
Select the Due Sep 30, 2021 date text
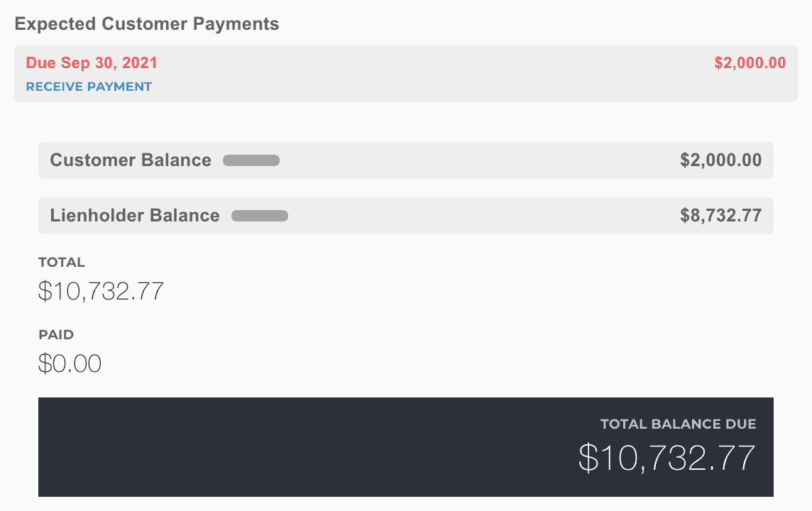point(92,63)
